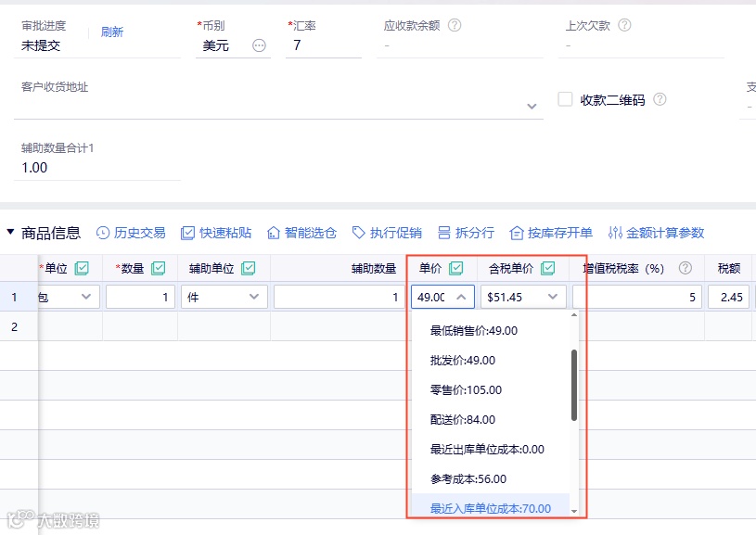This screenshot has width=756, height=535.
Task: Toggle batch-fill icon in 辅助单位 column header
Action: [x=248, y=268]
